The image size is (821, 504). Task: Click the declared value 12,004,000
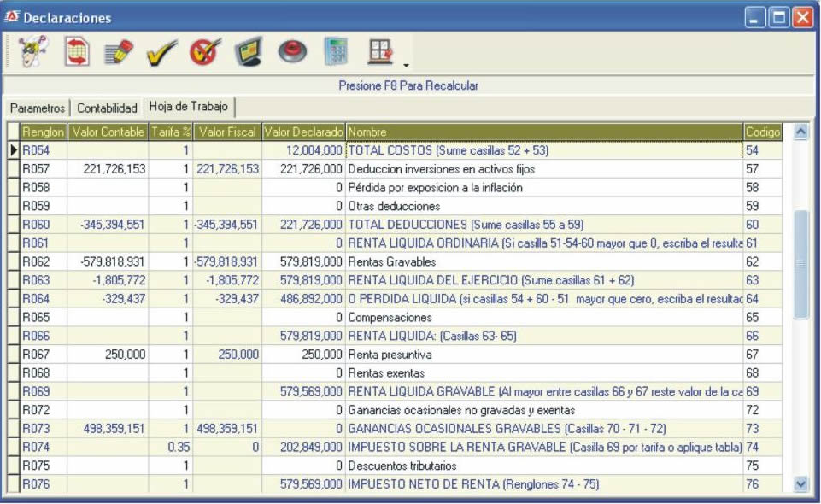pyautogui.click(x=303, y=150)
